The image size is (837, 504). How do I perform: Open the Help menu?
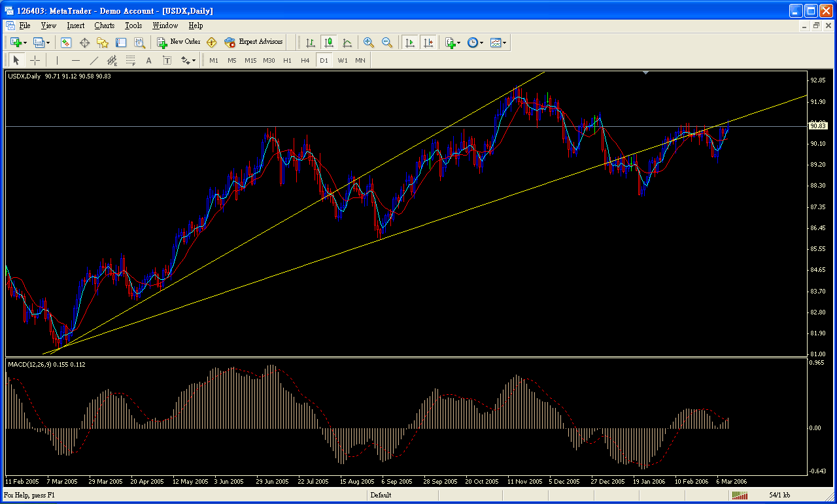pos(196,25)
